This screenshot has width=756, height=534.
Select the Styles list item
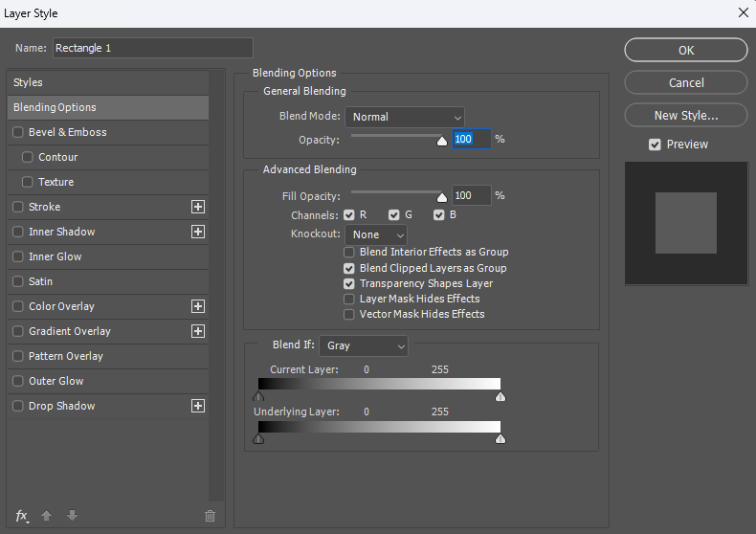pos(108,82)
